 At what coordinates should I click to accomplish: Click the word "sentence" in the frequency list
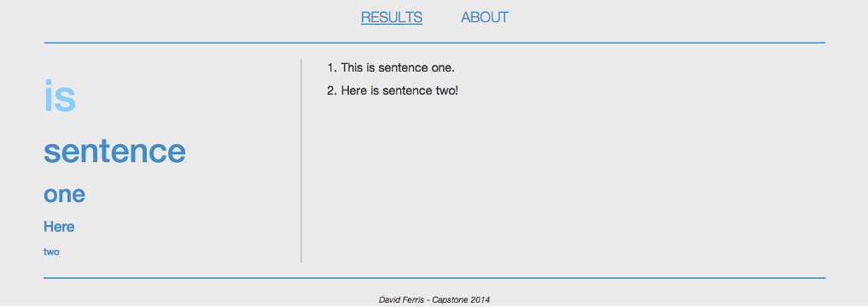[114, 151]
